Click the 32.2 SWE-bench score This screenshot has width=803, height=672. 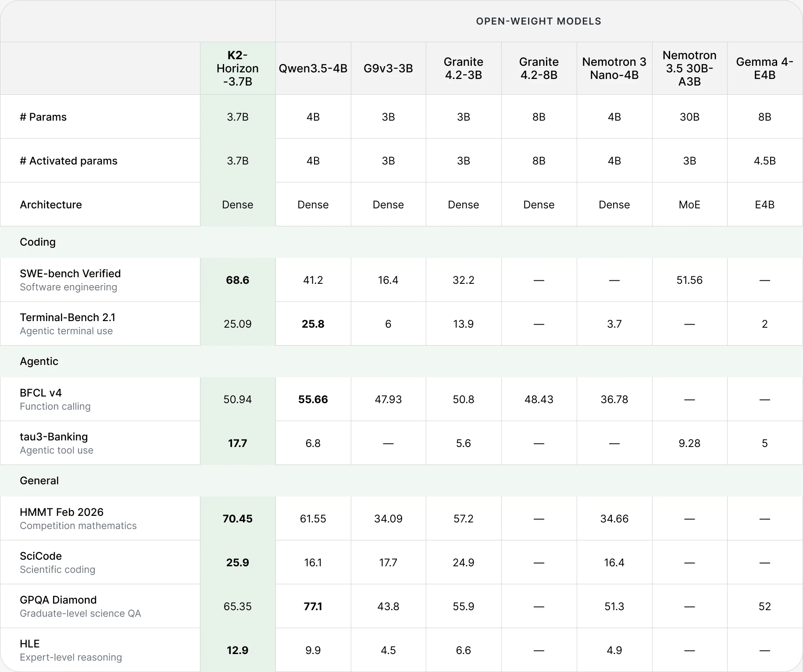[464, 280]
